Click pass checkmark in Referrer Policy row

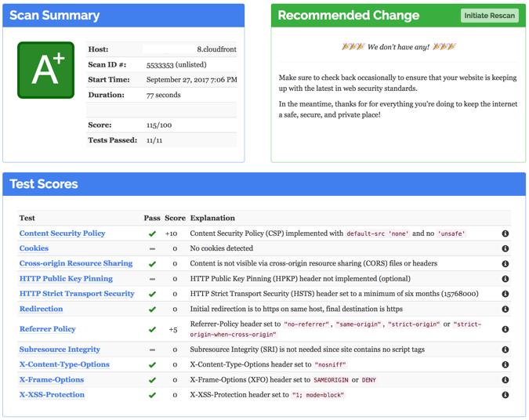[152, 330]
